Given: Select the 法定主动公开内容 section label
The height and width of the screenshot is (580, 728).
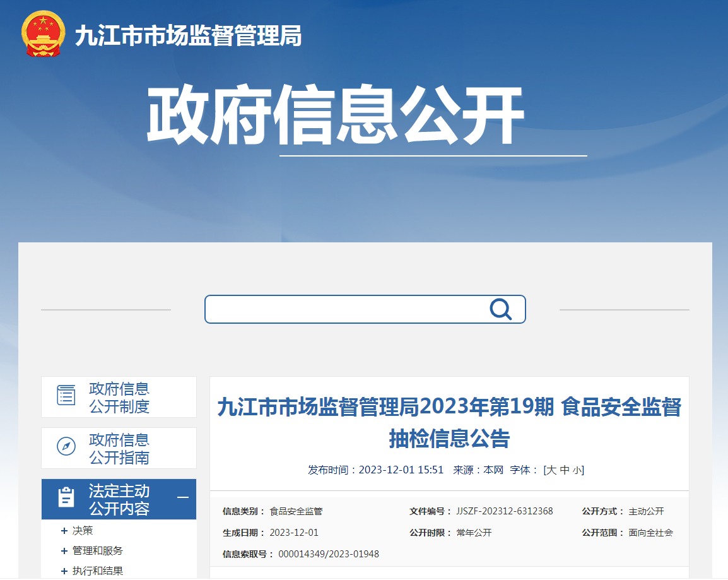Looking at the screenshot, I should [119, 499].
